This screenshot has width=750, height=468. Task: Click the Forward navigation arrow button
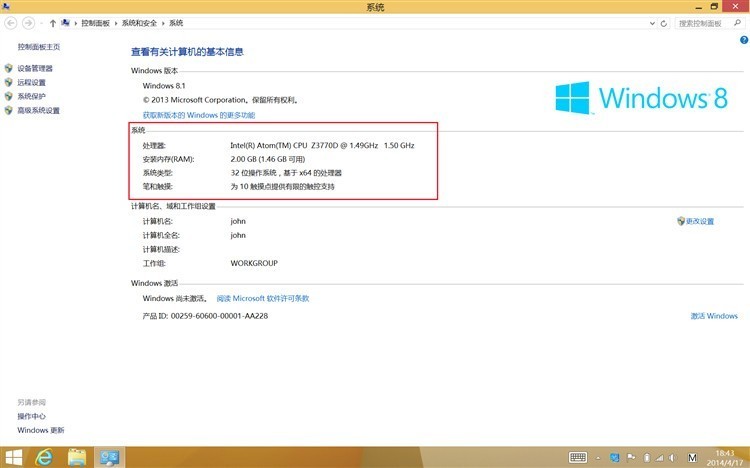28,23
